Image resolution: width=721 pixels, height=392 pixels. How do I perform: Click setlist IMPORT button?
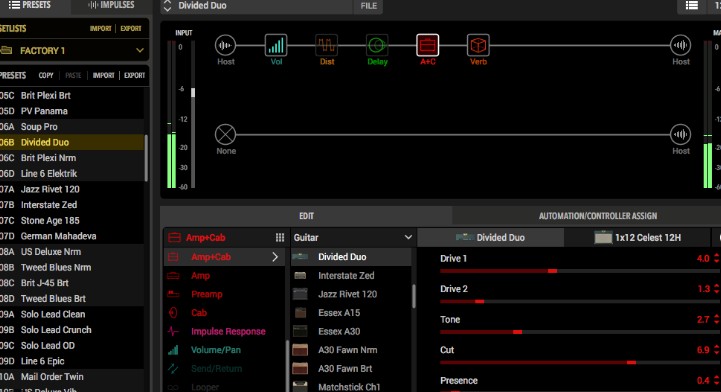click(x=101, y=28)
